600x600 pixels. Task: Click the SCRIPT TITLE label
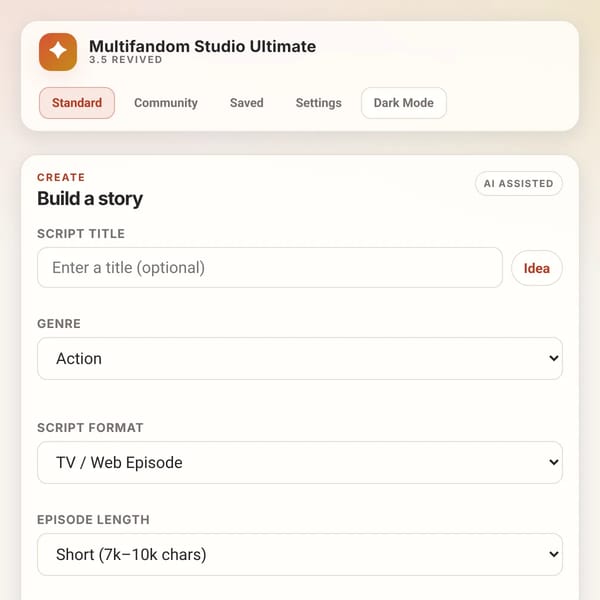[81, 233]
